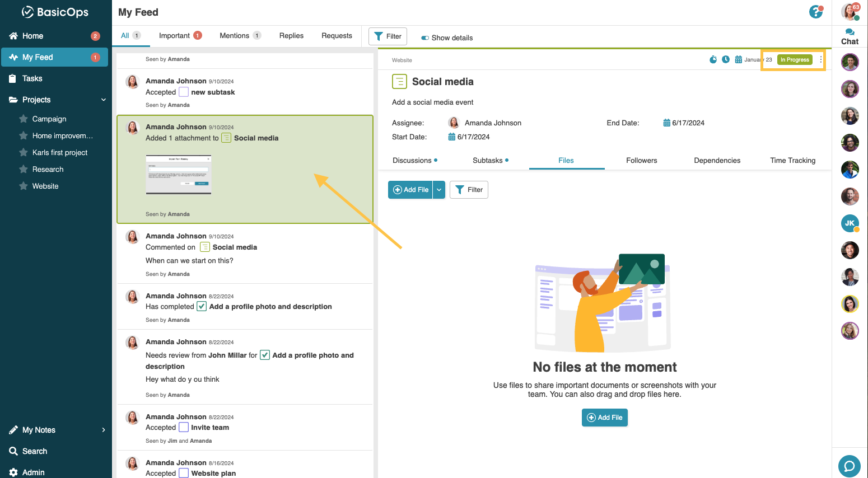Open the JK user avatar
This screenshot has height=478, width=868.
click(850, 223)
